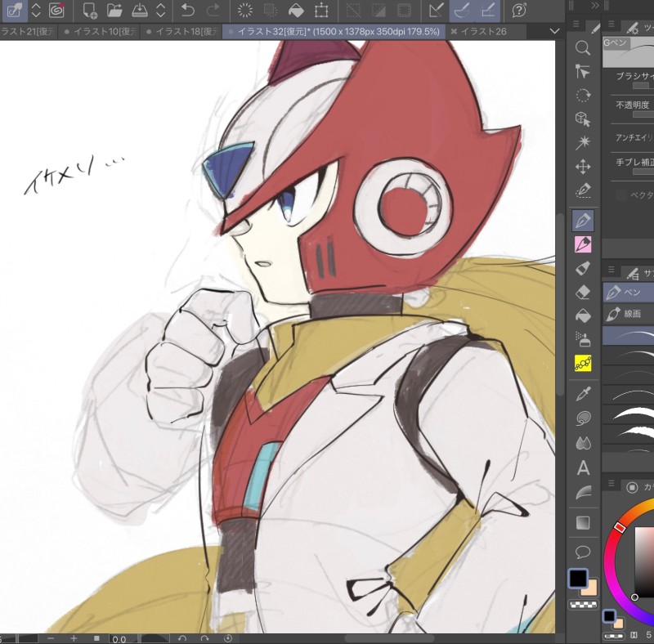
Task: Click the canvas vertical scrollbar
Action: 561,305
